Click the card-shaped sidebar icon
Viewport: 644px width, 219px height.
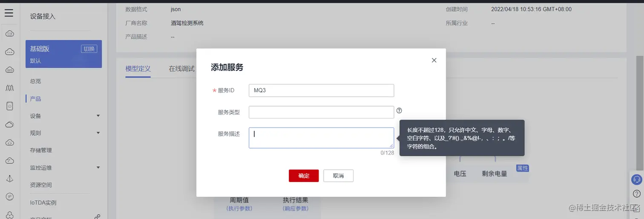click(9, 106)
